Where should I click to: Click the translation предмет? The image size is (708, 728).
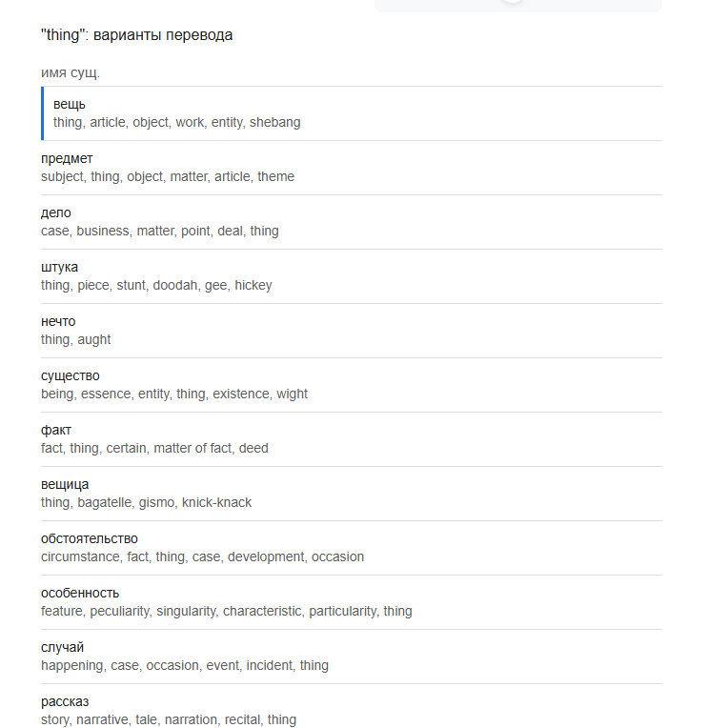tap(67, 159)
